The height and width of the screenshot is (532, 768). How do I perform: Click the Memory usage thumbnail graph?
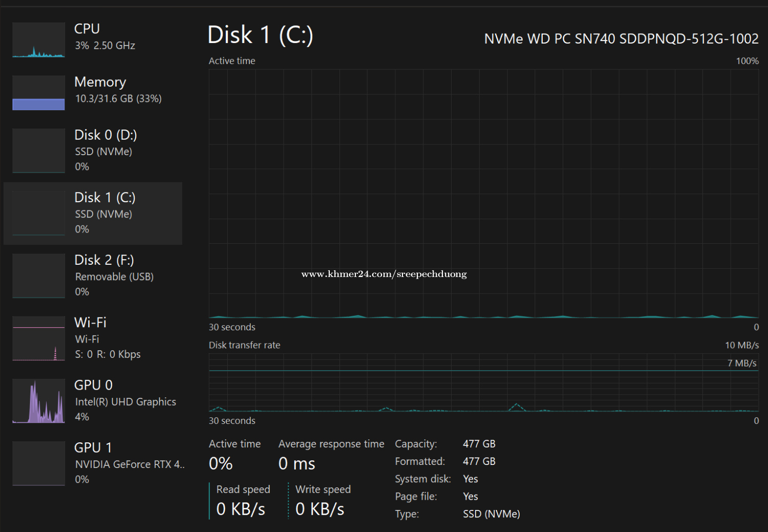(38, 93)
